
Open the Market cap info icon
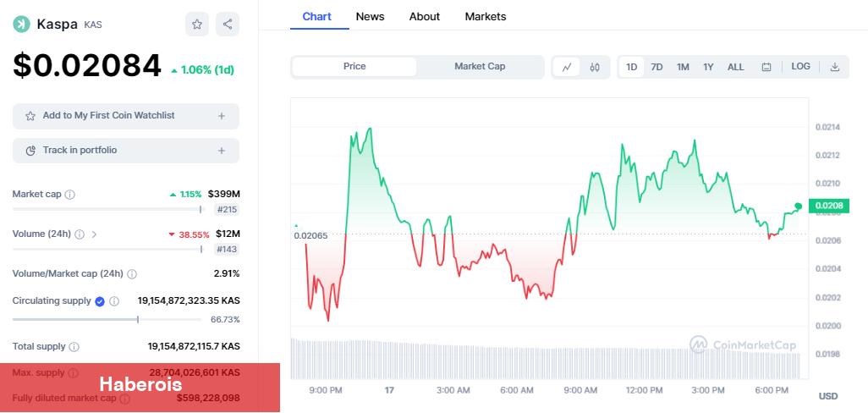[69, 195]
